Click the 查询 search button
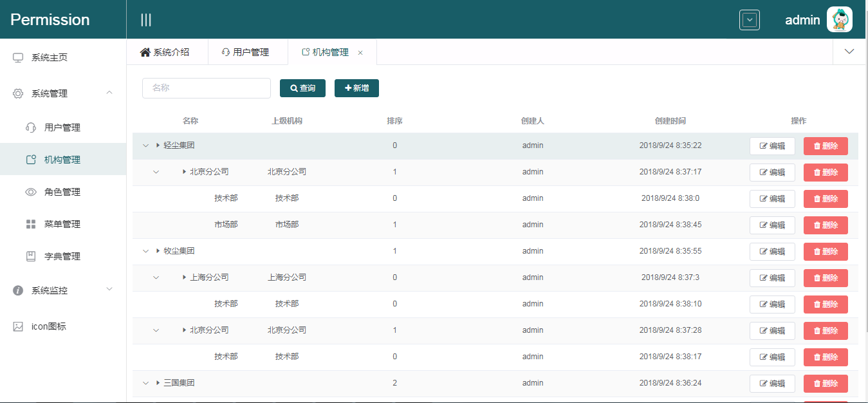This screenshot has width=868, height=403. (x=302, y=88)
